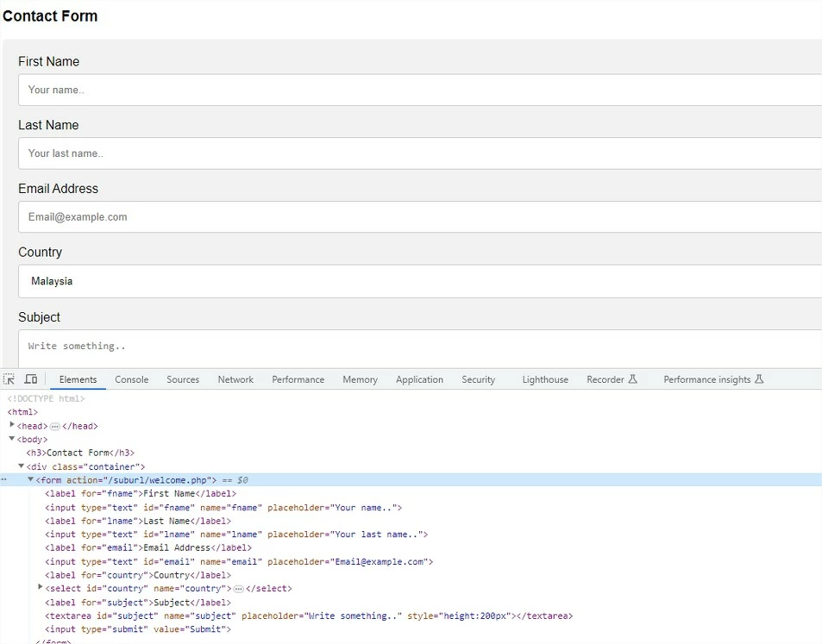Image resolution: width=822 pixels, height=644 pixels.
Task: Click the Performance insights flask icon
Action: point(759,378)
